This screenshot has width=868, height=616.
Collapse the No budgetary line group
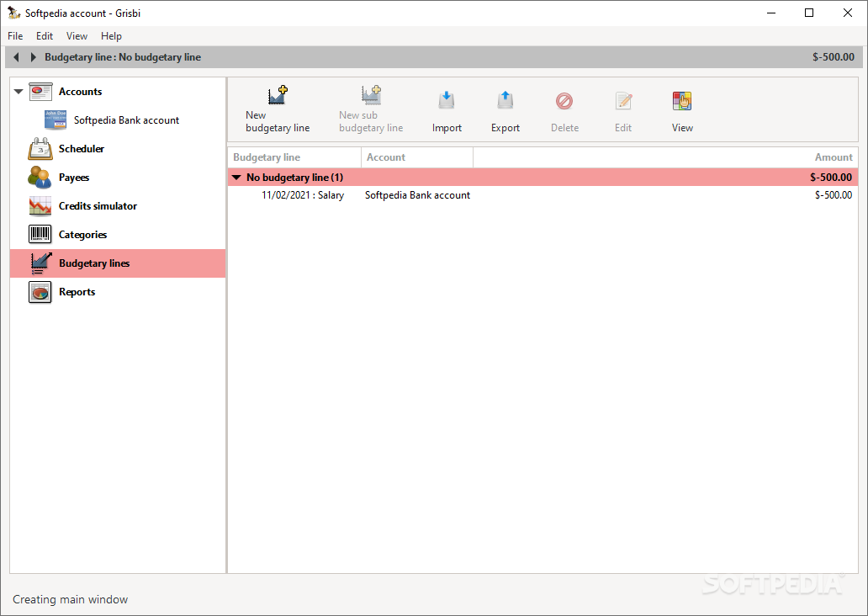click(x=237, y=178)
